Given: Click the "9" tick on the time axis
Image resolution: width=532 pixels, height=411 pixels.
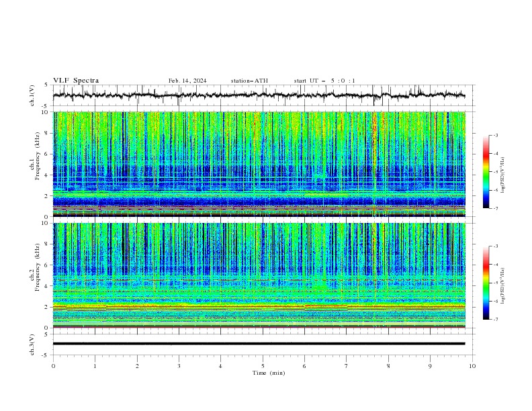Looking at the screenshot, I should pyautogui.click(x=430, y=366).
